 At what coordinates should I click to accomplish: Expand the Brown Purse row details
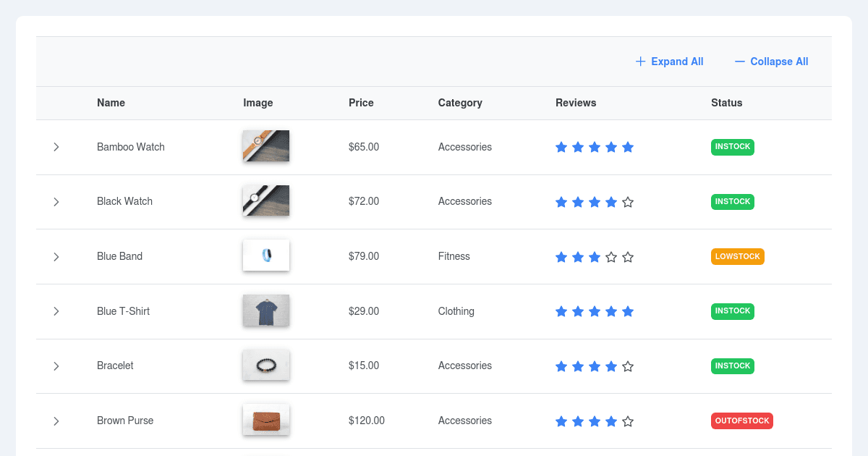pyautogui.click(x=56, y=421)
